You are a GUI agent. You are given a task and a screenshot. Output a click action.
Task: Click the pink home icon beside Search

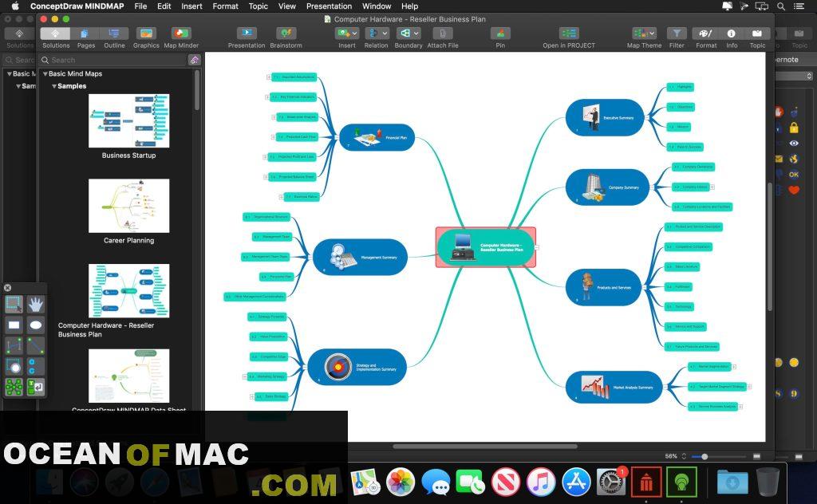point(195,60)
